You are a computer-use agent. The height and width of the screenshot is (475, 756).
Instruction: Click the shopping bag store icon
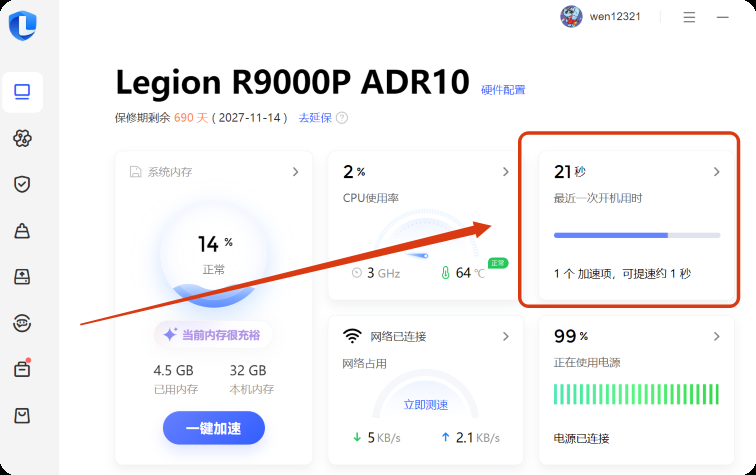pyautogui.click(x=22, y=415)
